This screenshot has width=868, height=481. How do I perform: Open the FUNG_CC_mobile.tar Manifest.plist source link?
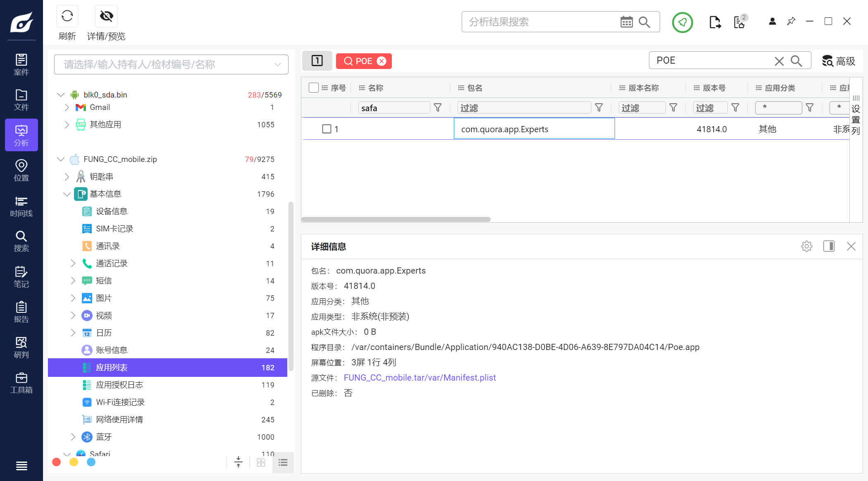[x=420, y=378]
